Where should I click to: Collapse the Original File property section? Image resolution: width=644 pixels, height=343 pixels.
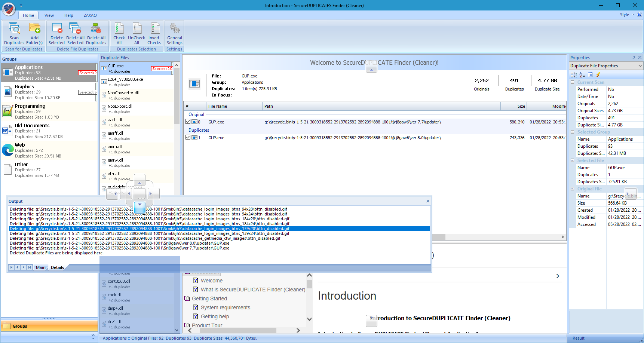click(572, 189)
